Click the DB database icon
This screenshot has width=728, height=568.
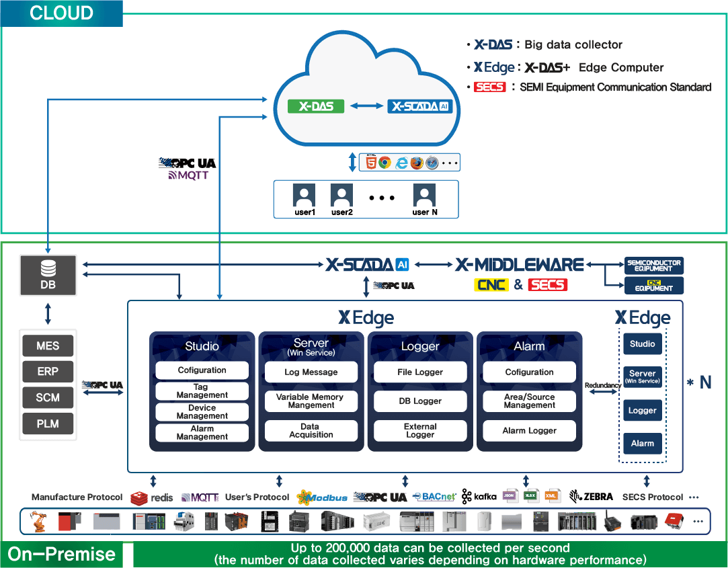click(x=48, y=269)
